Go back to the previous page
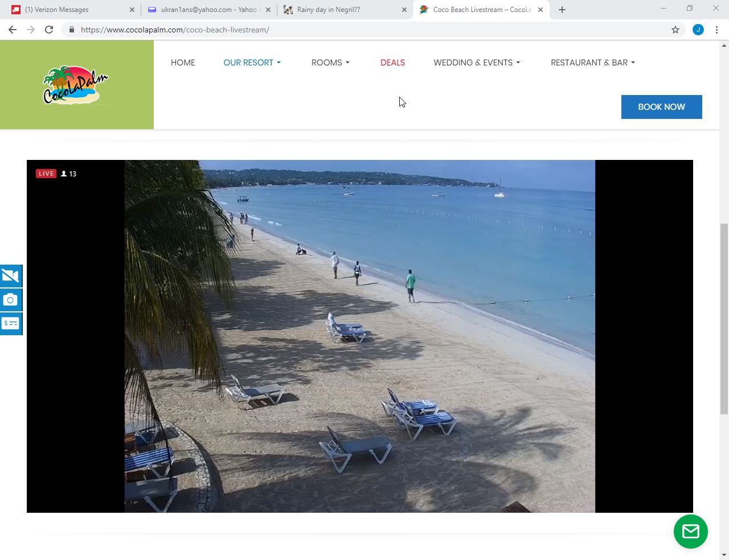729x560 pixels. 13,30
